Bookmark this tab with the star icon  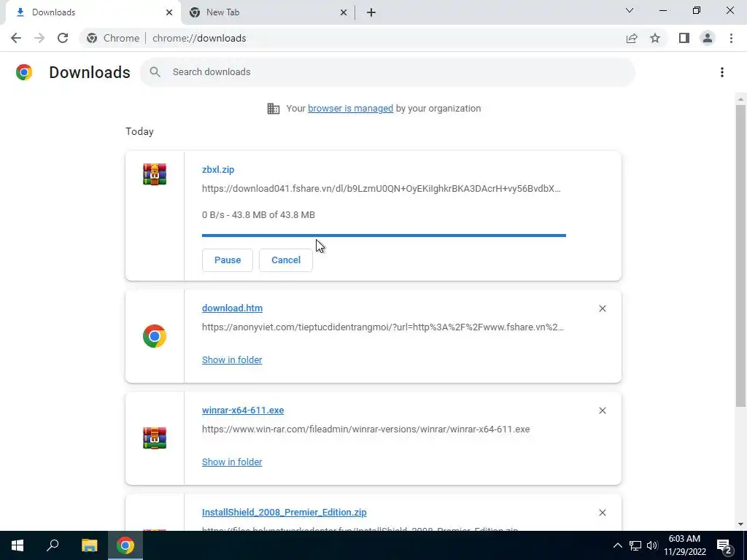655,38
